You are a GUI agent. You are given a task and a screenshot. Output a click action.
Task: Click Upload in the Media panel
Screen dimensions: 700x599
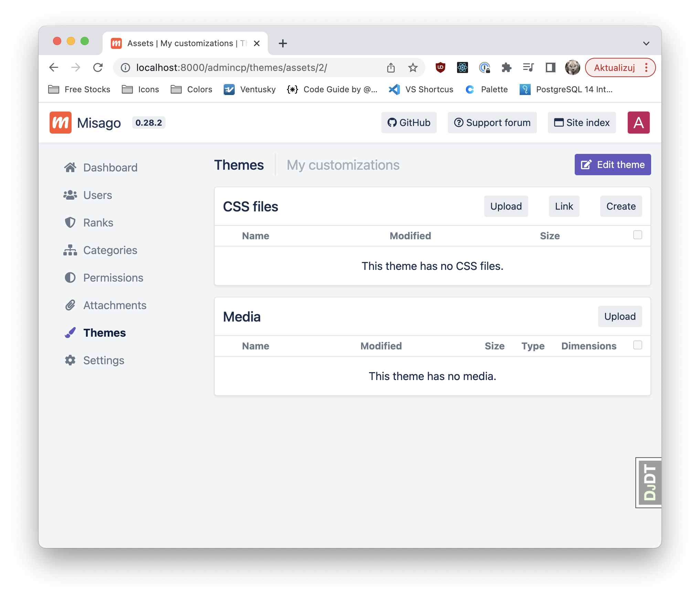[619, 316]
